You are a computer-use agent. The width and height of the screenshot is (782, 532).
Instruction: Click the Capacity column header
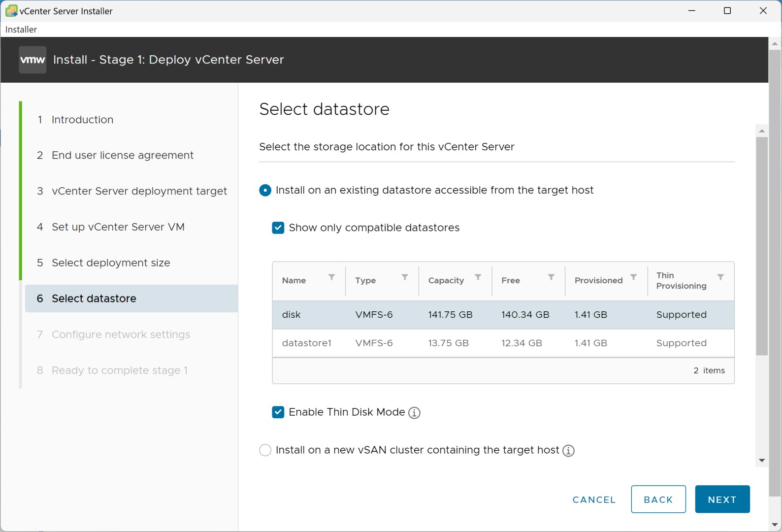(x=446, y=280)
